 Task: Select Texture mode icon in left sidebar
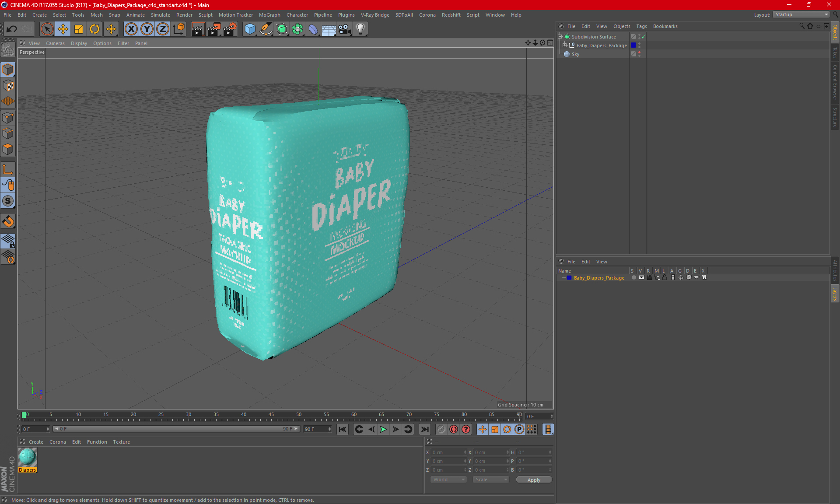click(x=8, y=86)
